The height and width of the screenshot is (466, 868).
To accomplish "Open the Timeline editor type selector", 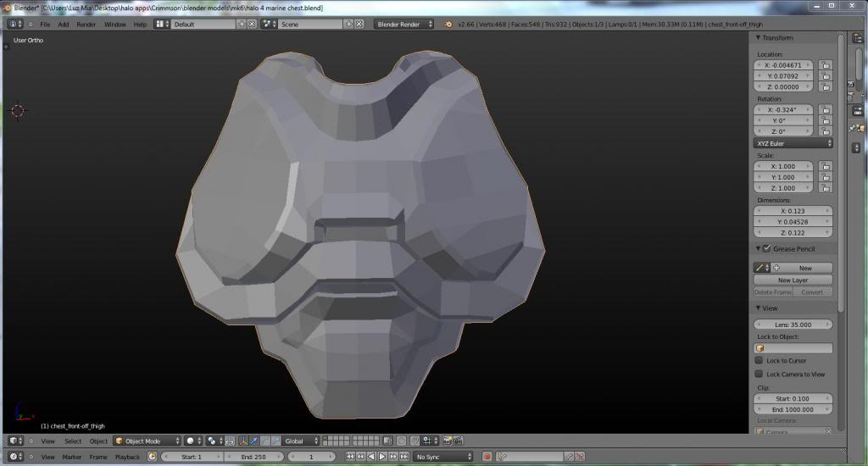I will [15, 457].
